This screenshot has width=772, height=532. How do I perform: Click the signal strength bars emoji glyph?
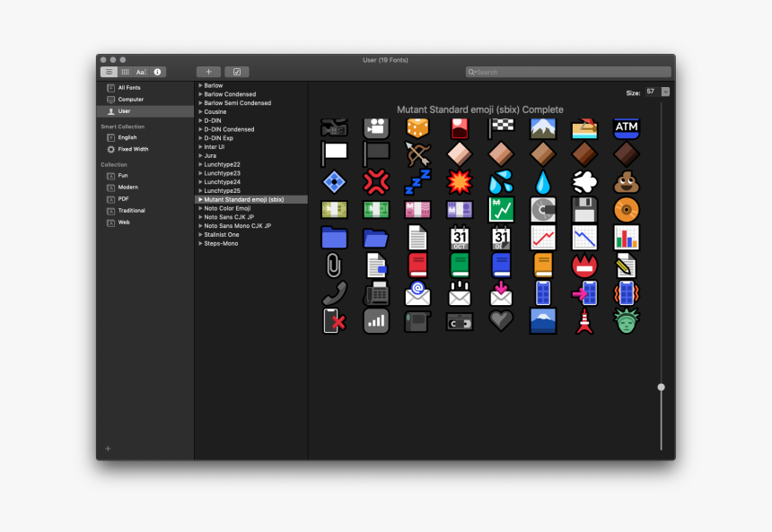point(376,321)
